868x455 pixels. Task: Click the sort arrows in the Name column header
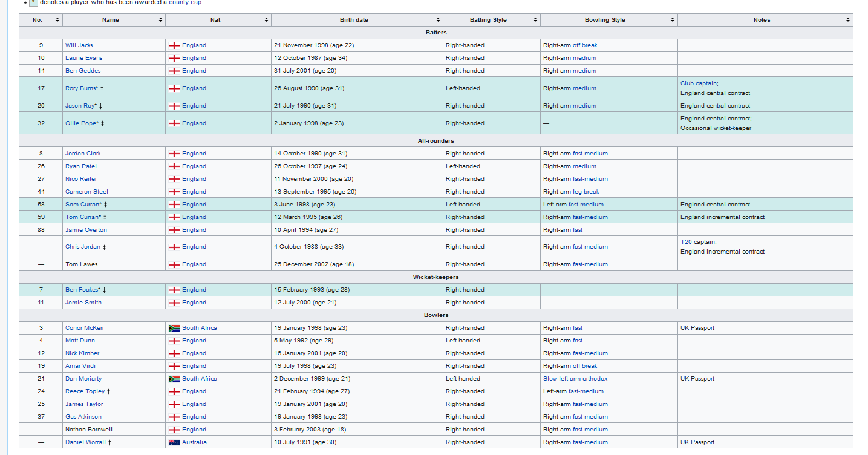click(x=161, y=20)
